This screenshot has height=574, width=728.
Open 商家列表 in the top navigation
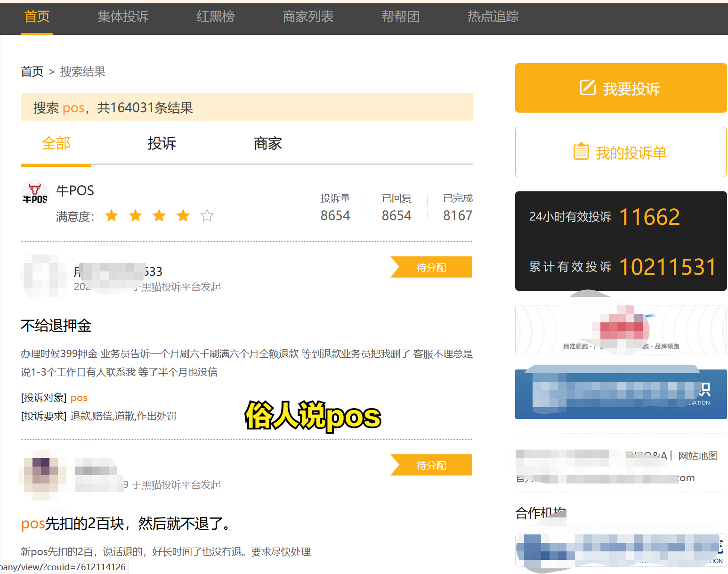coord(308,17)
